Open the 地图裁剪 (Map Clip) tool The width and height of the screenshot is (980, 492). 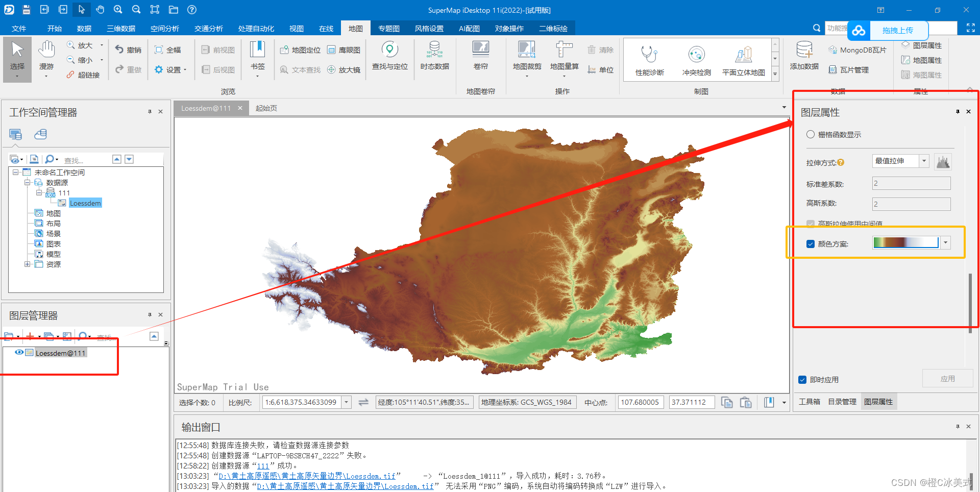click(x=526, y=56)
